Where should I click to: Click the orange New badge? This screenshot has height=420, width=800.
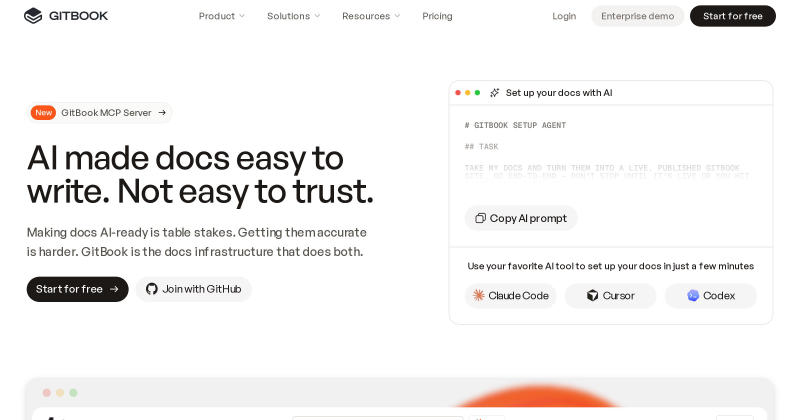click(43, 113)
